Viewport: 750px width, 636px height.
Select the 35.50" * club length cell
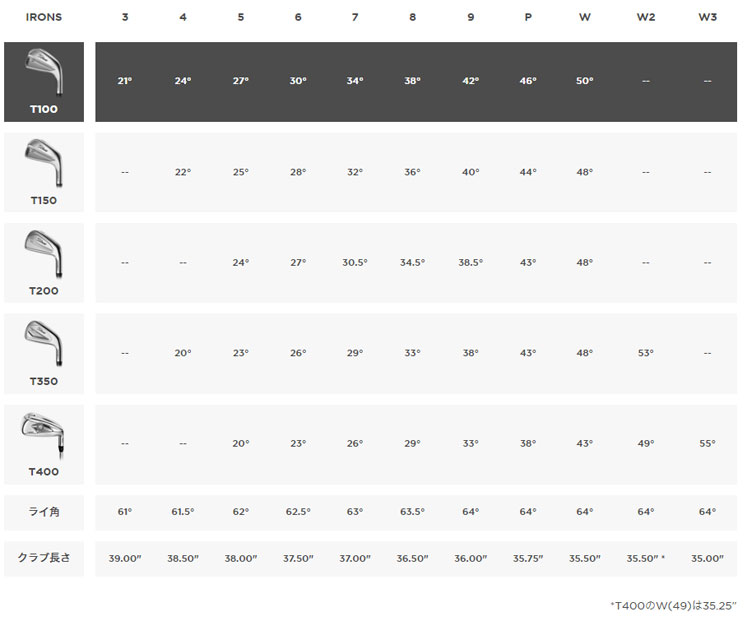(646, 558)
